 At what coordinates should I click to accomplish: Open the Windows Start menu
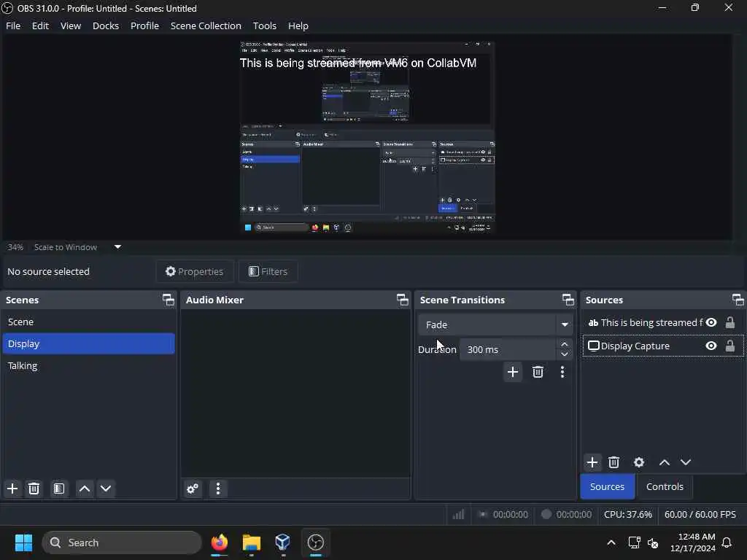(23, 542)
